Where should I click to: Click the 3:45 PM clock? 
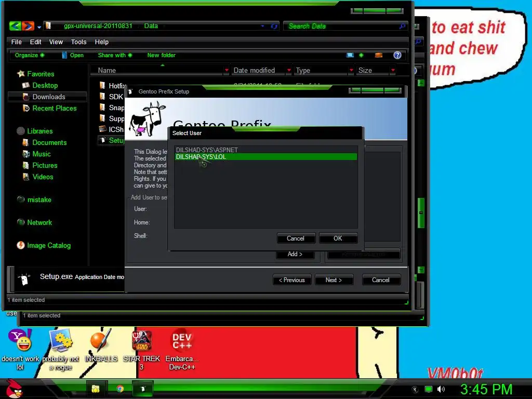[x=486, y=389]
